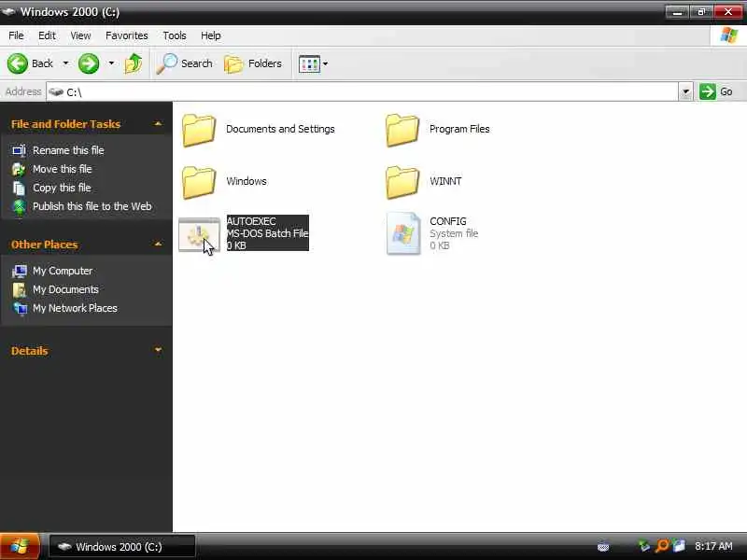The height and width of the screenshot is (560, 747).
Task: Click the Program Files folder name
Action: 459,129
